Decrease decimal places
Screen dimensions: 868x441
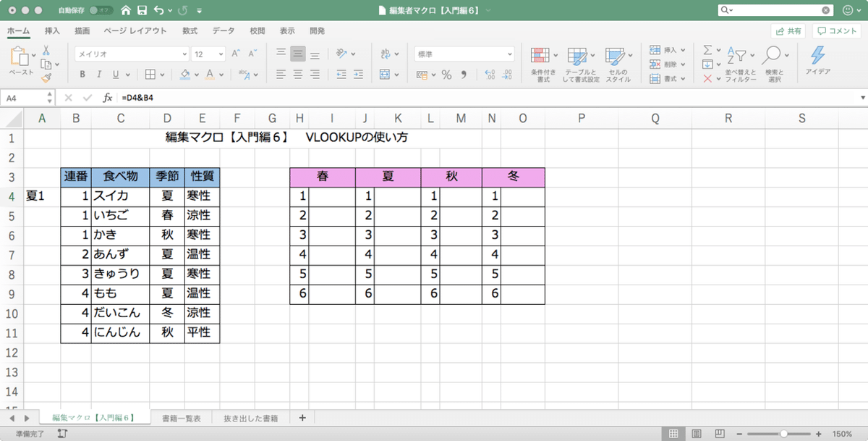point(507,74)
